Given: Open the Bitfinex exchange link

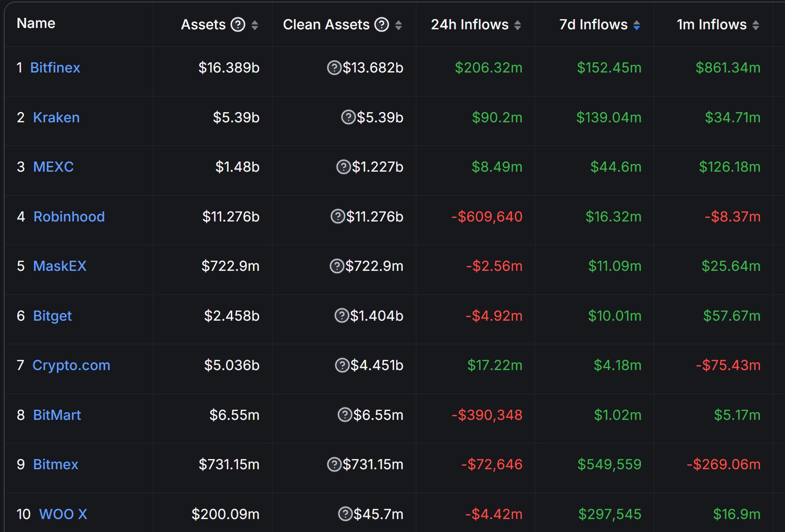Looking at the screenshot, I should coord(55,68).
